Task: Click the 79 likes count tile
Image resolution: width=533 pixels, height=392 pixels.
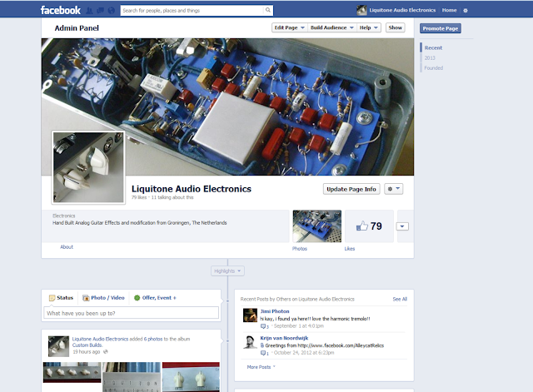Action: [x=369, y=226]
